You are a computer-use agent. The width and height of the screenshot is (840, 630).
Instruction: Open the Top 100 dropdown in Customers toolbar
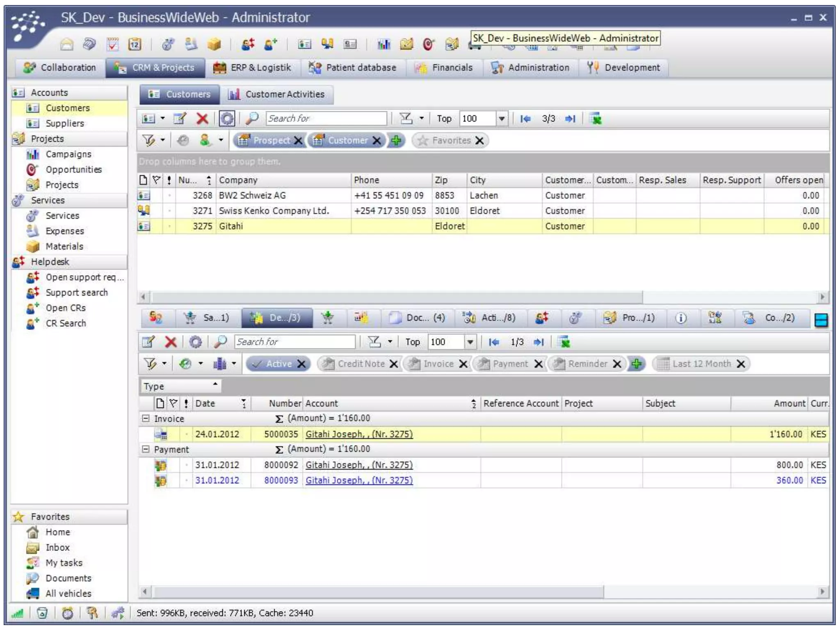(502, 119)
